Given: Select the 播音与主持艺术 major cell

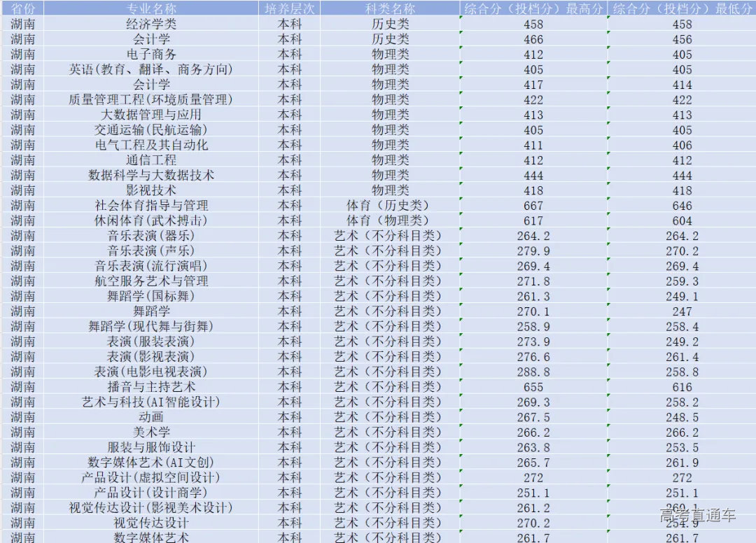Looking at the screenshot, I should 151,386.
